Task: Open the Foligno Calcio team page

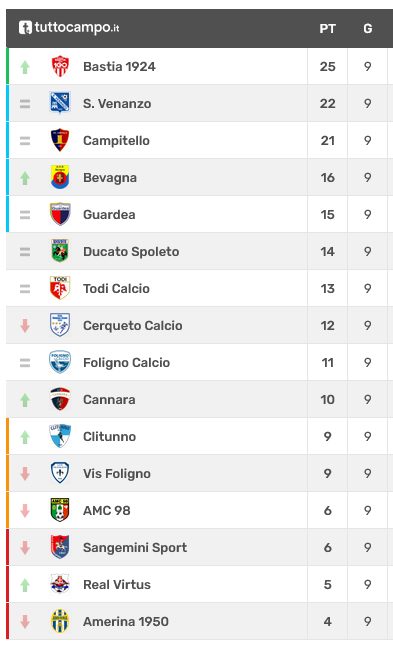Action: [126, 362]
